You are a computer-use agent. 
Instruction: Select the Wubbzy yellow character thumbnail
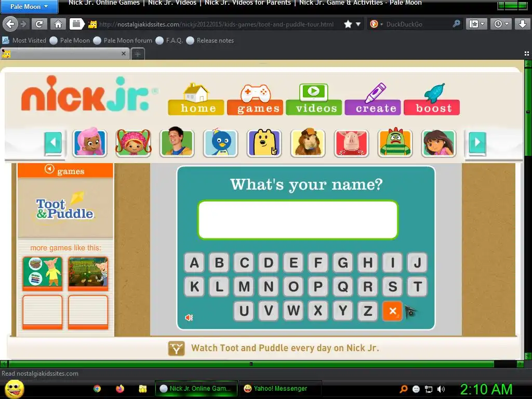[264, 142]
